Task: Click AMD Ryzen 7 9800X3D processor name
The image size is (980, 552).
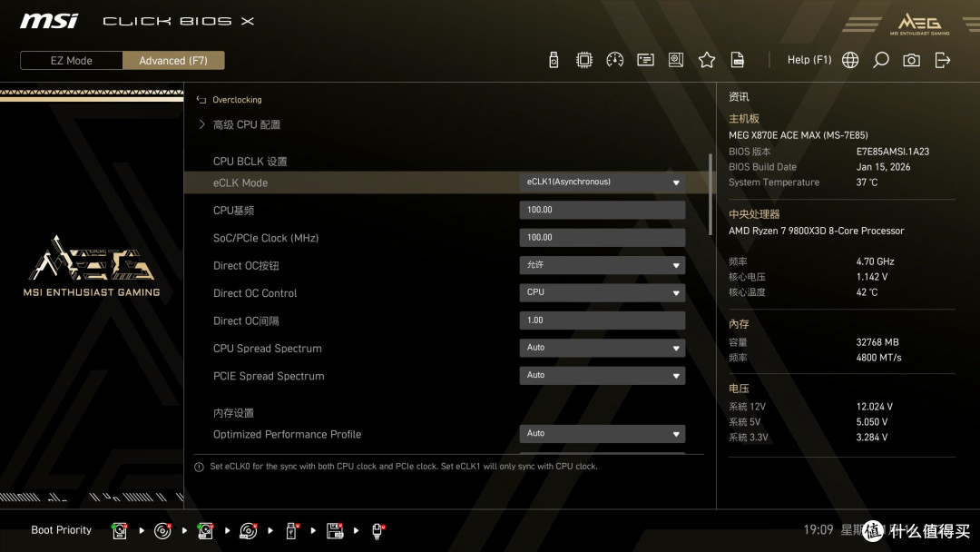Action: tap(817, 231)
